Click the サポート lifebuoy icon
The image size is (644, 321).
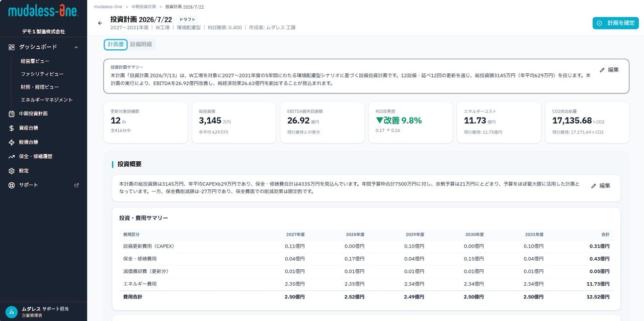pyautogui.click(x=12, y=185)
